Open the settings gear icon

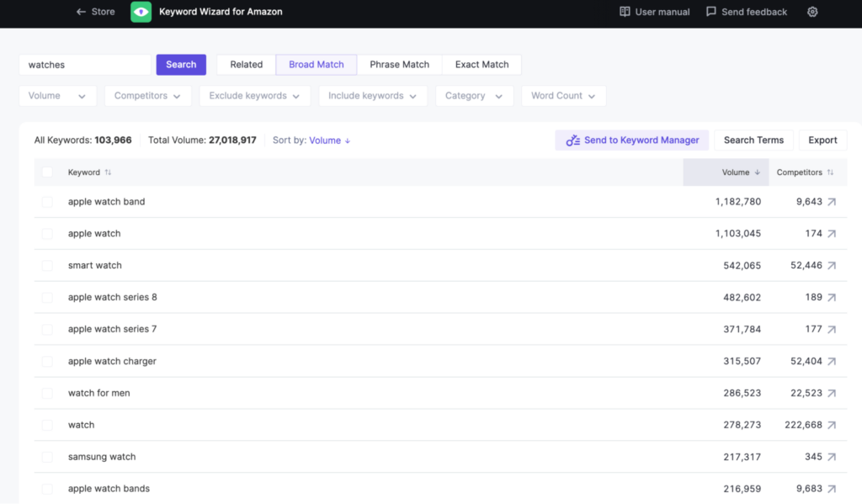[x=812, y=12]
